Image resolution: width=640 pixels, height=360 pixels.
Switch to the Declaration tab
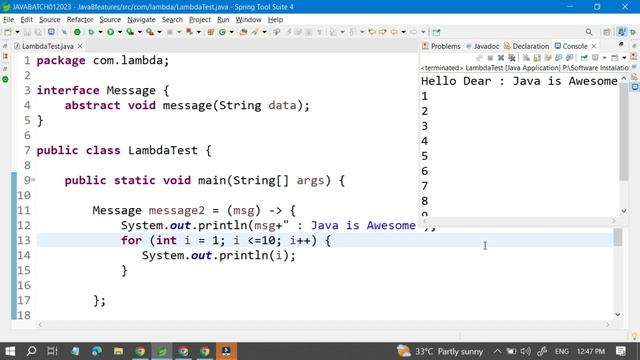527,46
